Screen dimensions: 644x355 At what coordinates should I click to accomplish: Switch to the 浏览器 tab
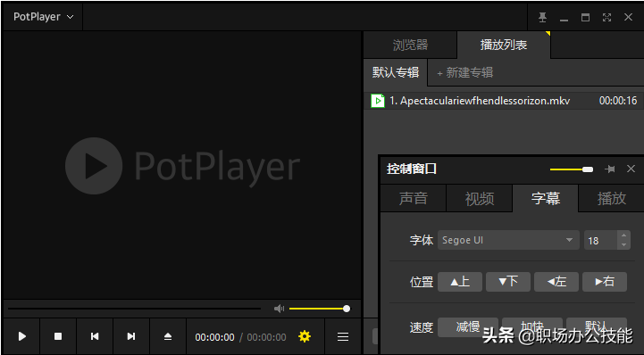(410, 45)
